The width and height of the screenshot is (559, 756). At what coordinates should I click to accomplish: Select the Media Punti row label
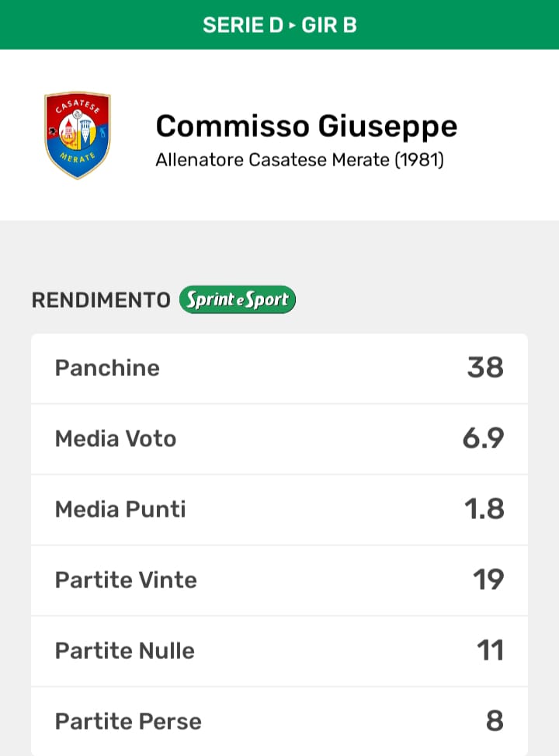[x=120, y=509]
